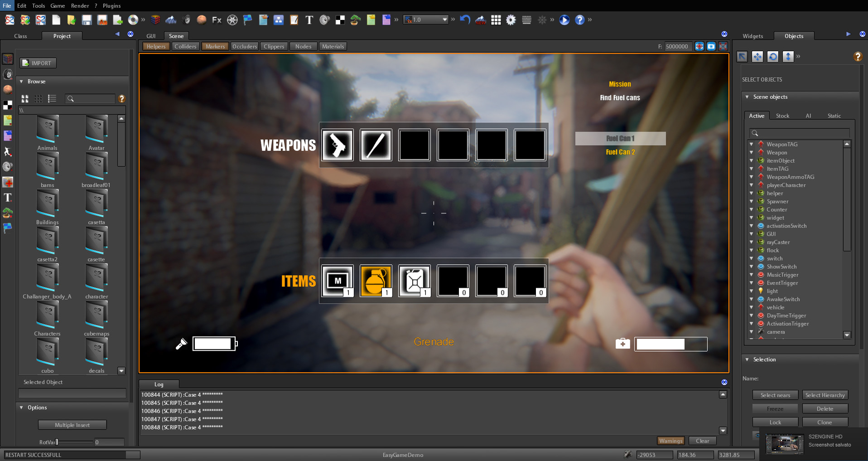Select the bonsai tree vegetation tool

pos(8,213)
